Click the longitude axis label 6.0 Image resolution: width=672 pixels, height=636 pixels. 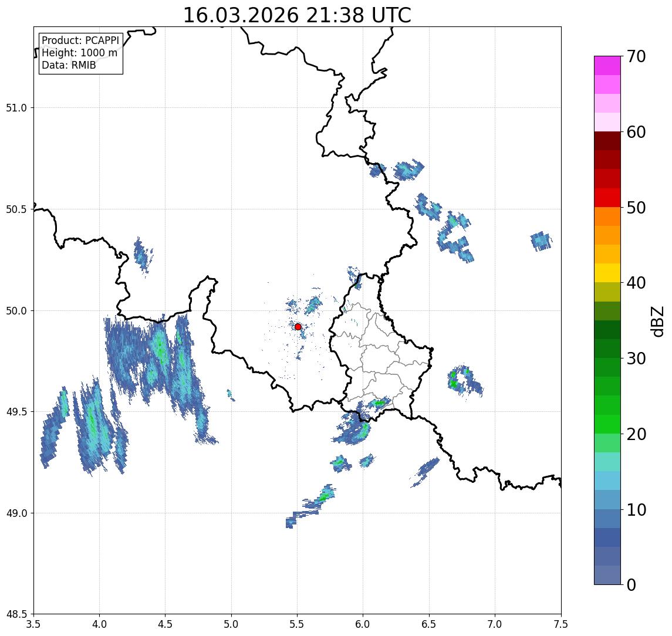coord(363,624)
